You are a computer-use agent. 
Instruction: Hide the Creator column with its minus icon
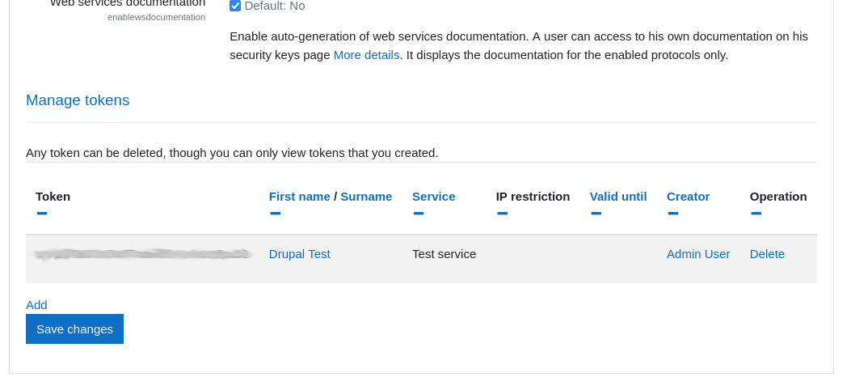point(673,214)
